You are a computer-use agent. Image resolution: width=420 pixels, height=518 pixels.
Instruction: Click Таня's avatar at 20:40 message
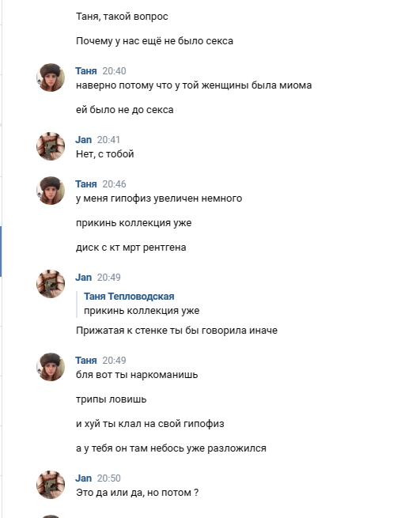[51, 78]
